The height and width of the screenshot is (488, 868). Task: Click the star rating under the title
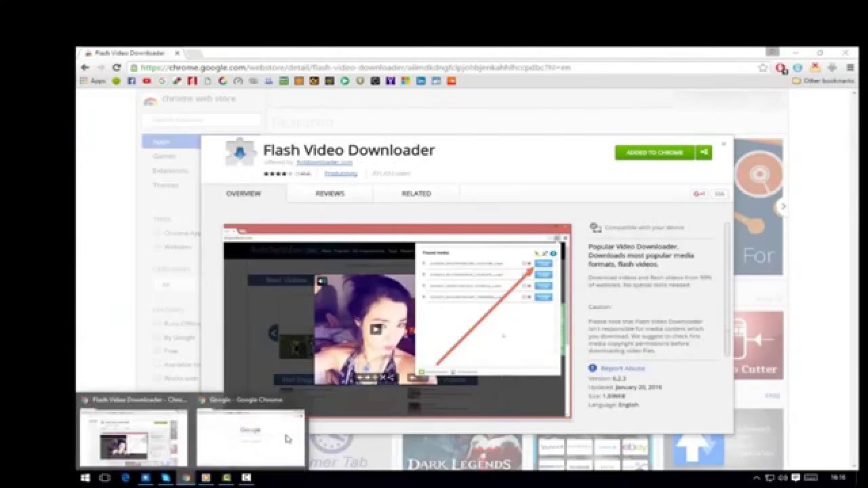(277, 174)
